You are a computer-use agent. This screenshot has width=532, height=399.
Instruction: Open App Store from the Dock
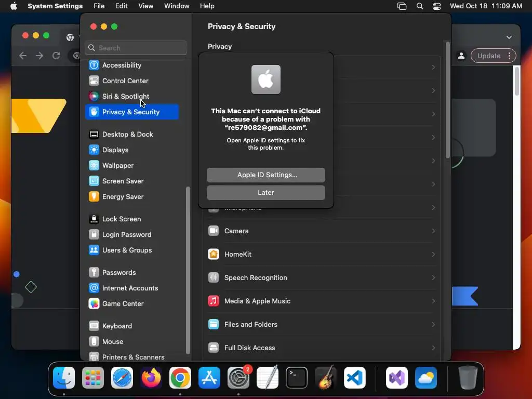[x=209, y=378]
